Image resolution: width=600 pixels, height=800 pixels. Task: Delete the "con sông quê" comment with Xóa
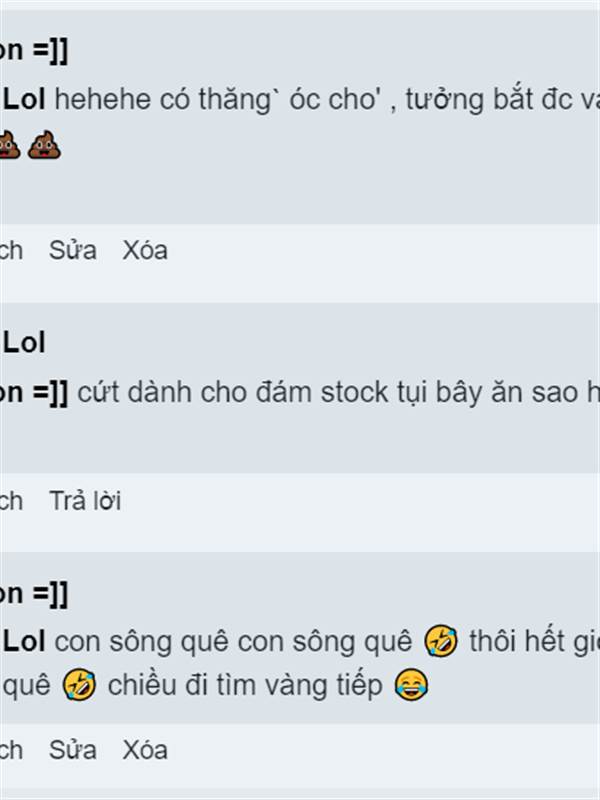coord(145,750)
